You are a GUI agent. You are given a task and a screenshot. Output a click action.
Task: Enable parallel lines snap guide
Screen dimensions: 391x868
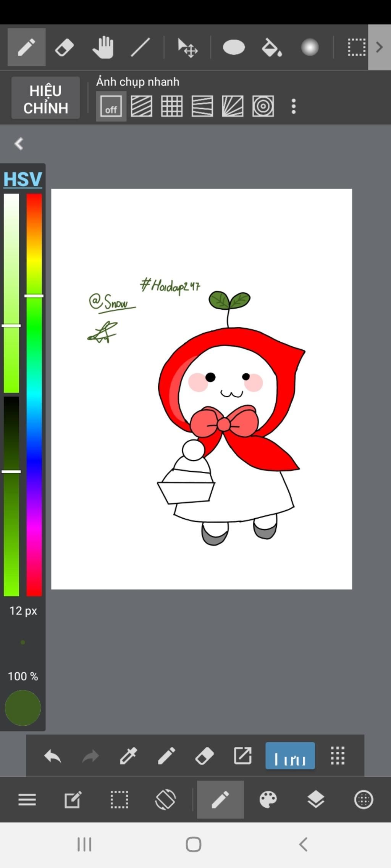142,106
